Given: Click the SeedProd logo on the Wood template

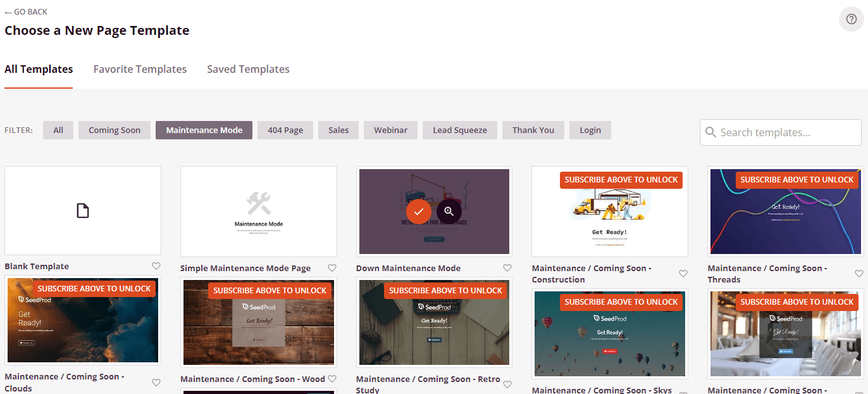Looking at the screenshot, I should click(x=258, y=307).
